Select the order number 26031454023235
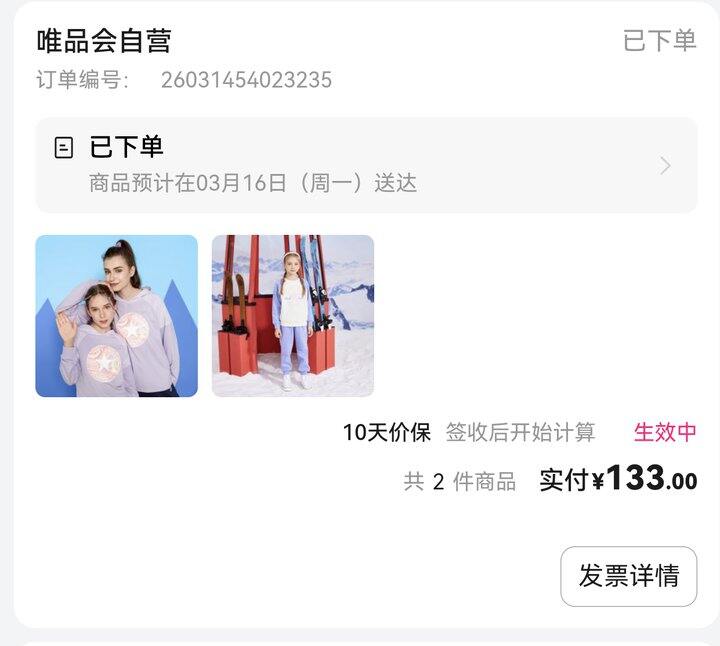The image size is (720, 646). pos(246,80)
